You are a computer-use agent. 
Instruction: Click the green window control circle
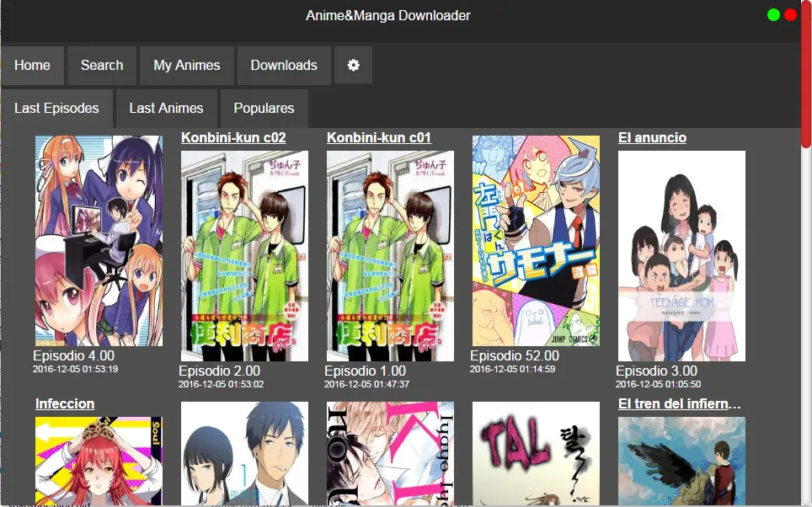point(774,15)
